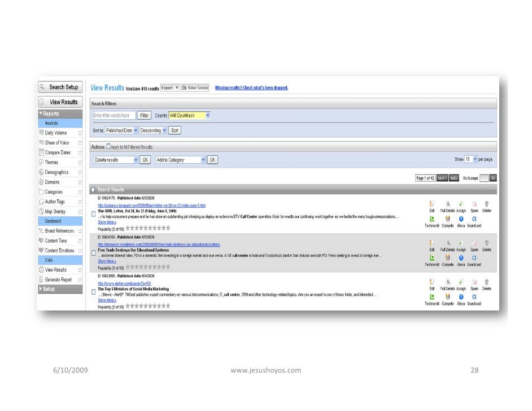Open Demographics report in sidebar
The width and height of the screenshot is (532, 411).
pyautogui.click(x=56, y=172)
